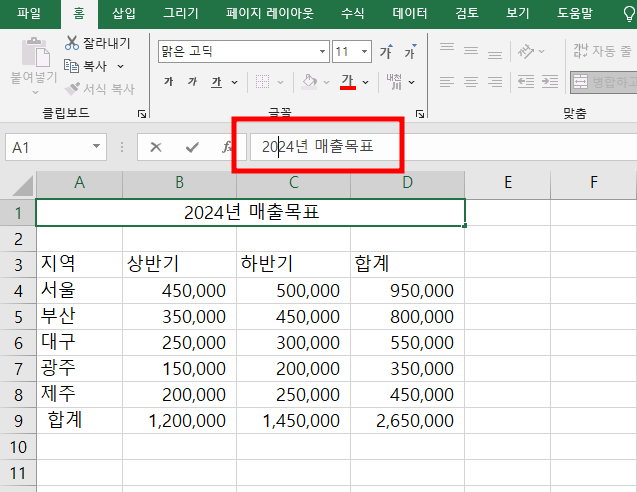The width and height of the screenshot is (637, 492).
Task: Cancel entry with formula bar X
Action: click(156, 147)
